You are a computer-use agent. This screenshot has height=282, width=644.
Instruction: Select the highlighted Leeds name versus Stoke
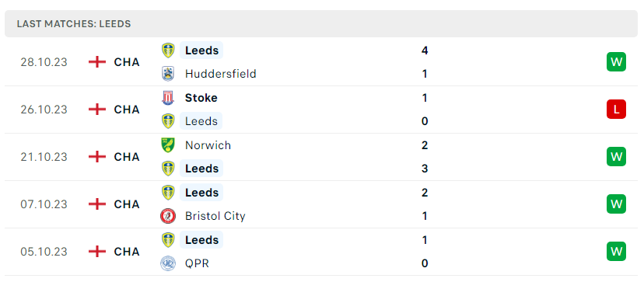click(x=201, y=121)
